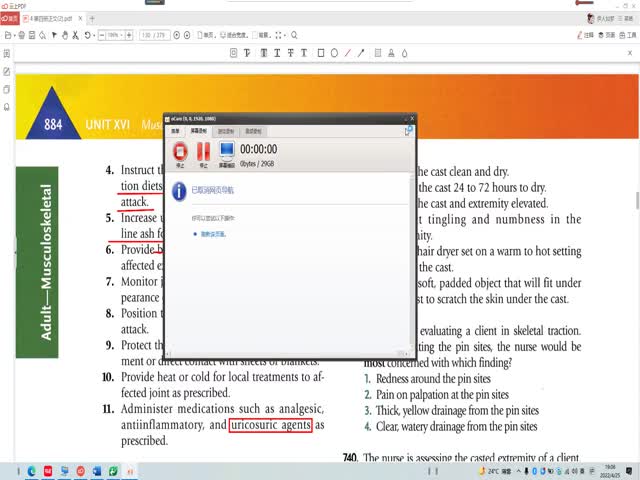Click the zoom percentage dropdown
Viewport: 640px width, 480px height.
click(x=116, y=35)
